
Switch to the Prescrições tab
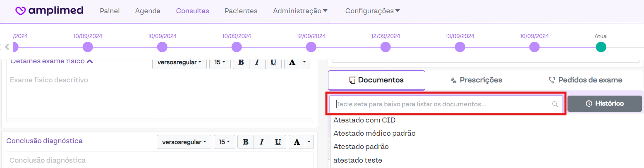[476, 80]
